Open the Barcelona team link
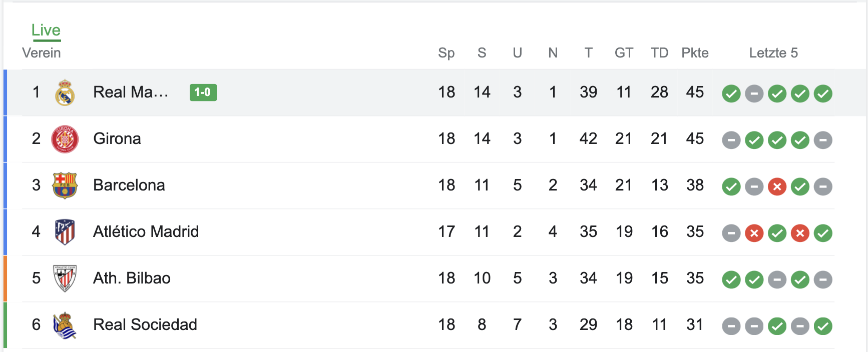Viewport: 868px width, 352px height. (129, 185)
